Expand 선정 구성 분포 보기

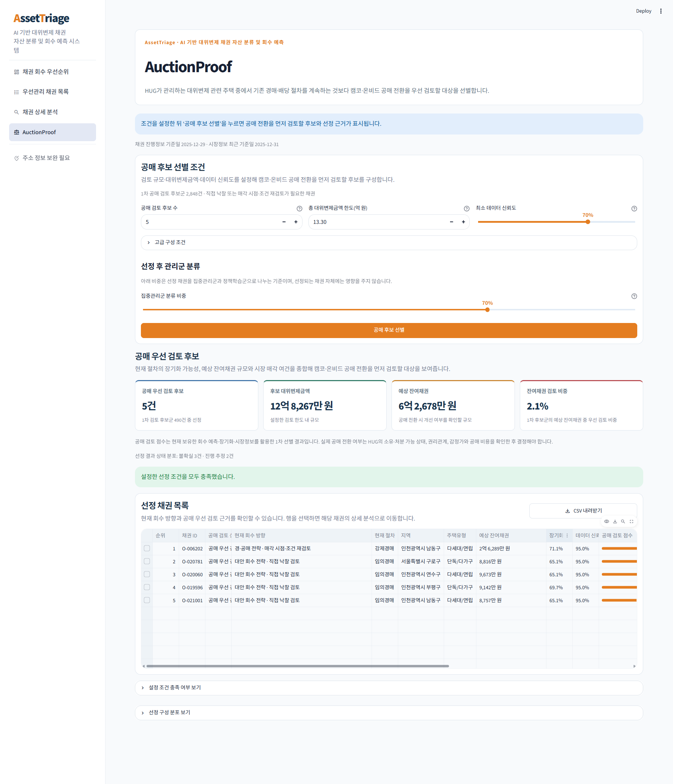[x=389, y=713]
